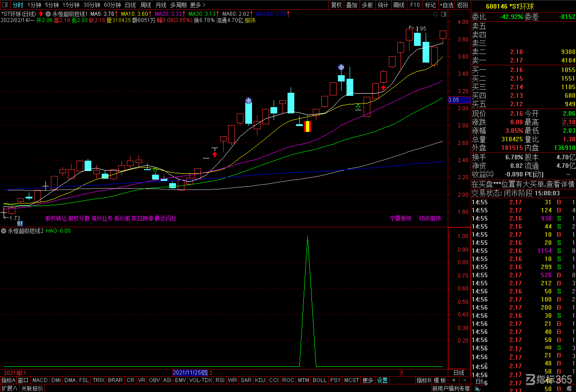
Task: Click the 财 finance marker under the chart
Action: pos(20,223)
